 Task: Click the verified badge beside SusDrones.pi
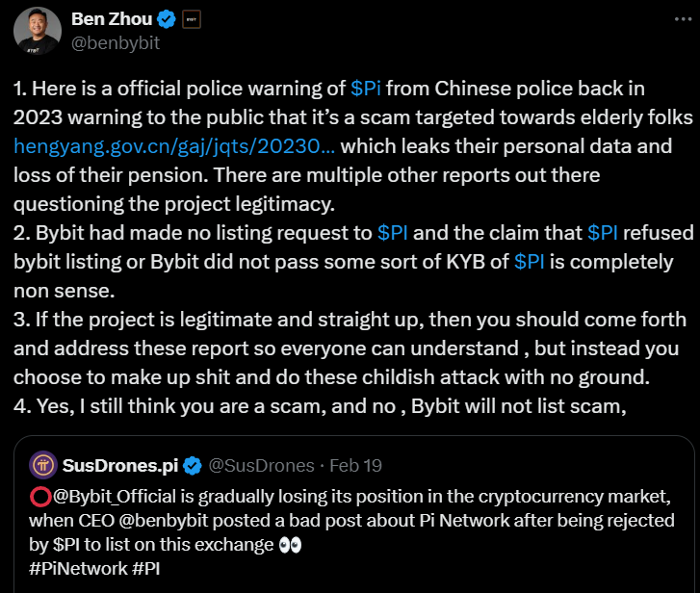193,466
